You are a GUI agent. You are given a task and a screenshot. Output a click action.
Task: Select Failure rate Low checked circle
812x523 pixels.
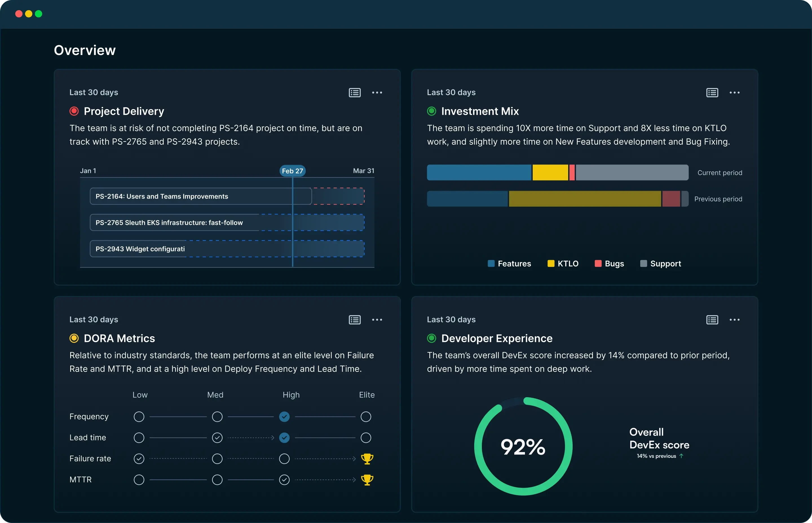tap(139, 458)
